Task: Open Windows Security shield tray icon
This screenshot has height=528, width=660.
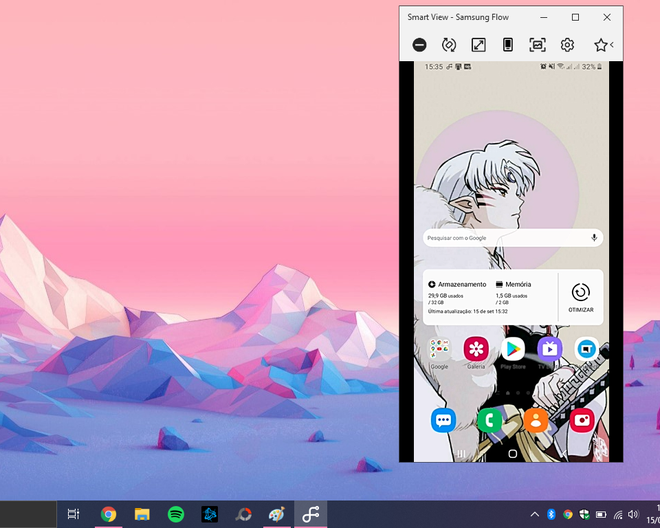Action: pos(584,514)
